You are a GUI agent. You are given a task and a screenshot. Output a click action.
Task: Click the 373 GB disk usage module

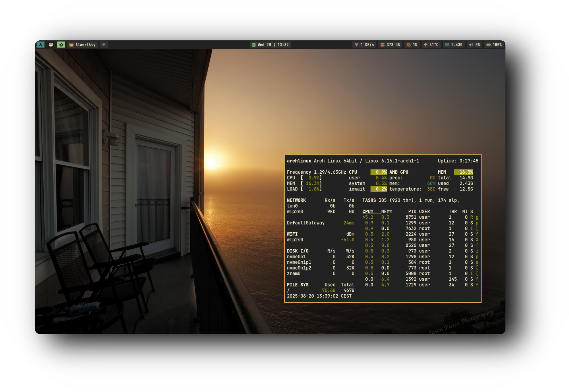click(390, 45)
